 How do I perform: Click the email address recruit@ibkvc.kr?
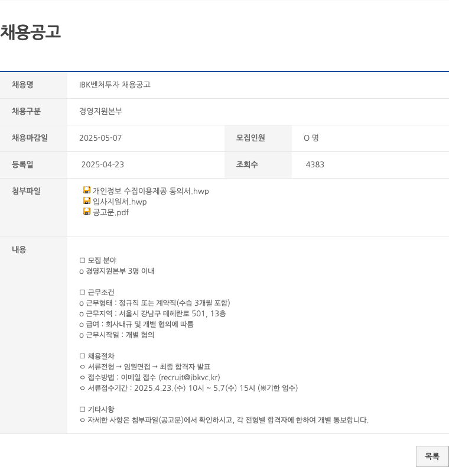(189, 377)
